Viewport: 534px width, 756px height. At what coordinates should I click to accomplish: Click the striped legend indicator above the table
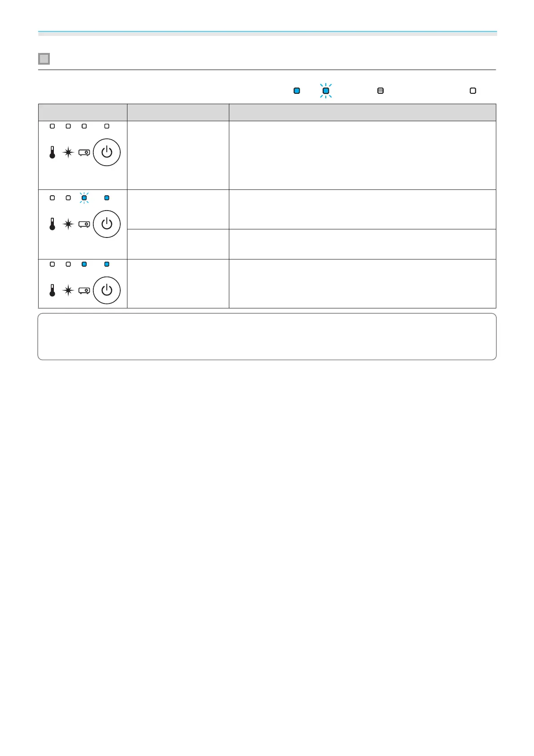click(381, 91)
